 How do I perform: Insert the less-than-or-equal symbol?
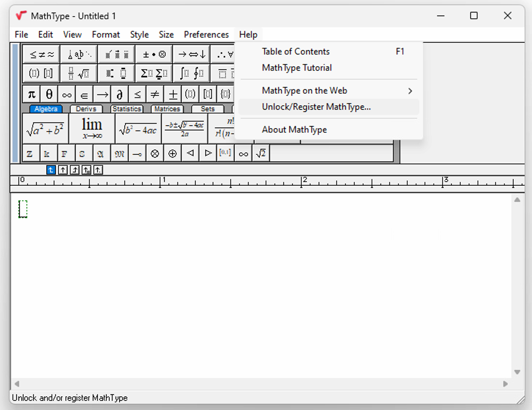pyautogui.click(x=137, y=94)
